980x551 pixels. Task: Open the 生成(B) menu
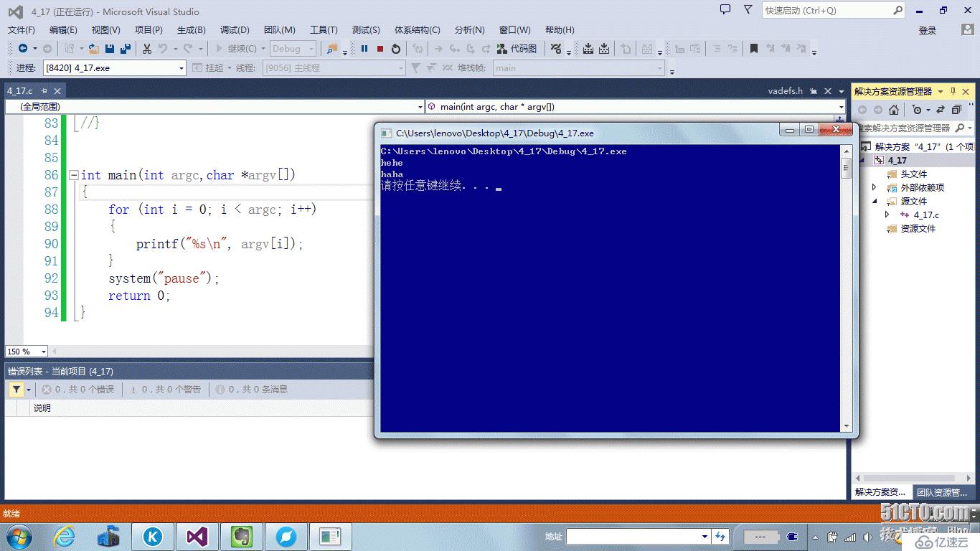191,29
